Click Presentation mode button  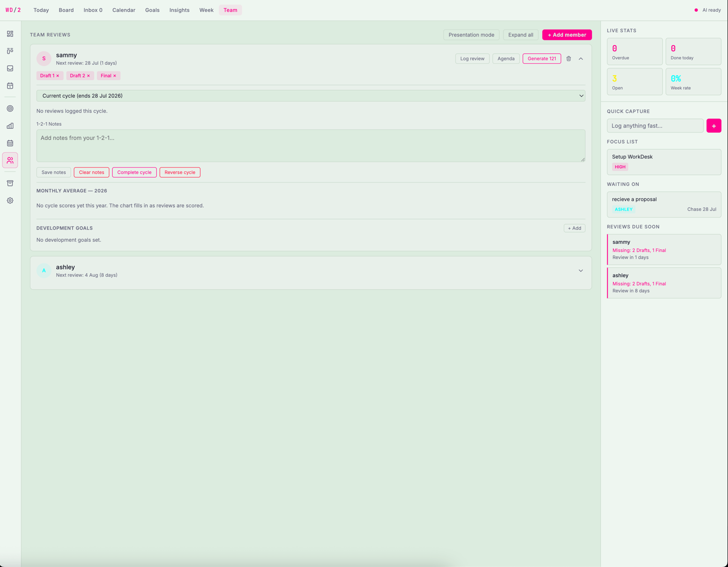pos(471,35)
